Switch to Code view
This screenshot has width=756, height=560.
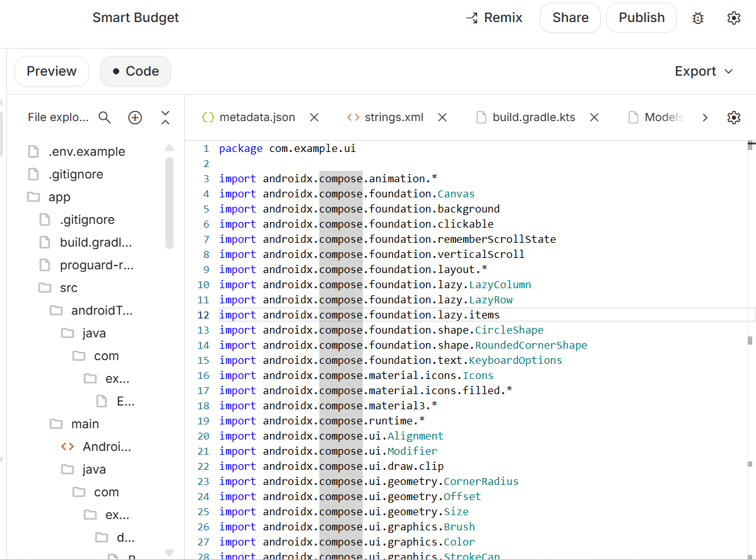tap(136, 71)
